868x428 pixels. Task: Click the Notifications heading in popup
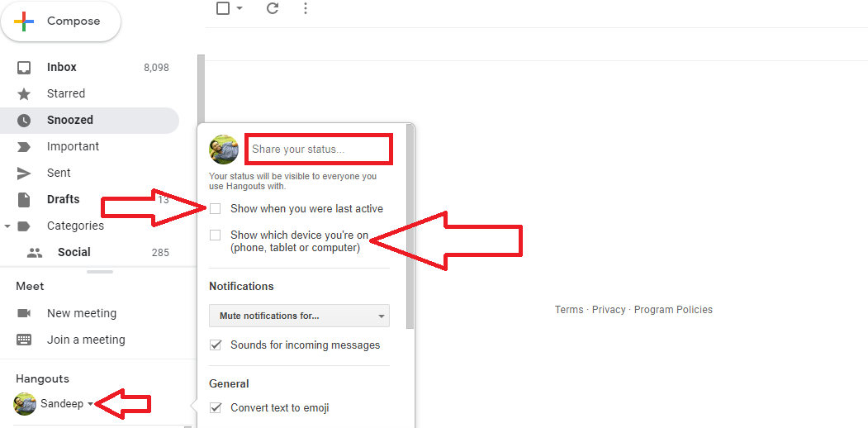(241, 286)
